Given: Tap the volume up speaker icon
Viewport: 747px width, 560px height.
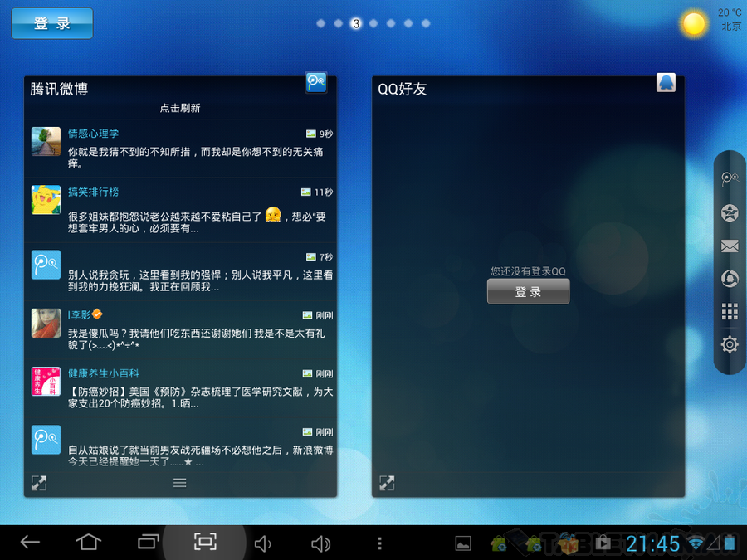Looking at the screenshot, I should point(320,543).
